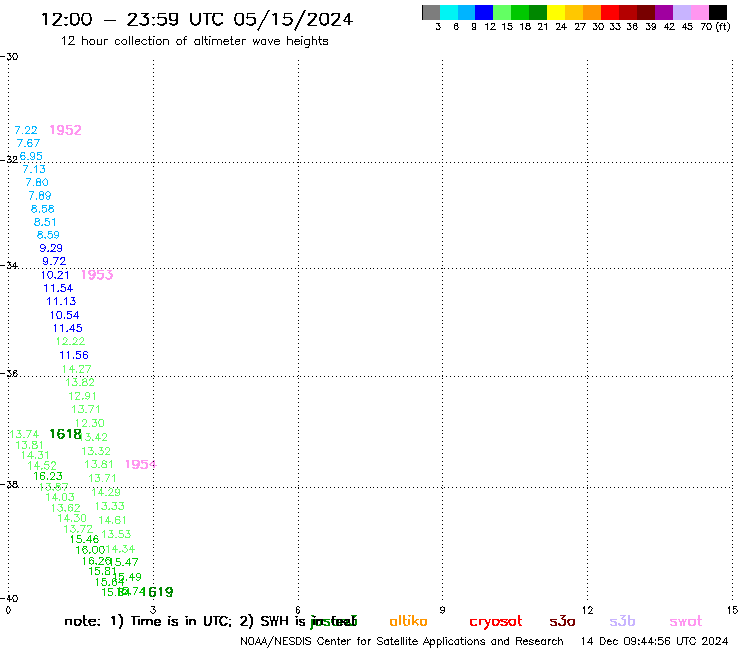Screen dimensions: 740x650
Task: Click the black swatch ending the color scale
Action: [718, 12]
